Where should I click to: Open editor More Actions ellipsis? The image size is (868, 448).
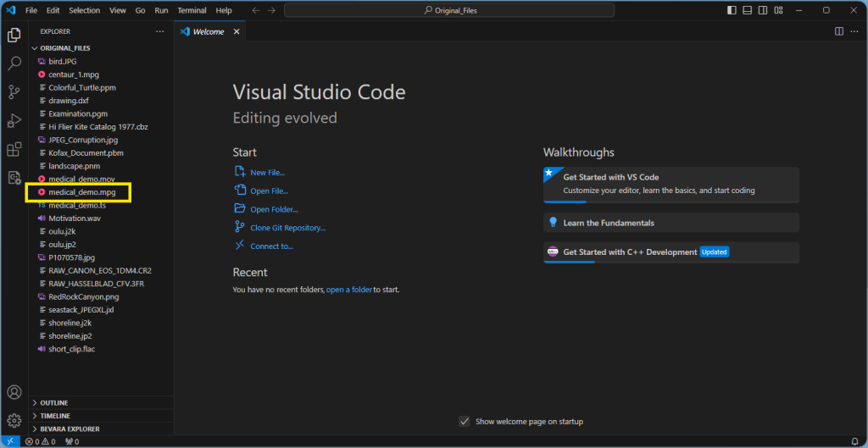pos(855,31)
